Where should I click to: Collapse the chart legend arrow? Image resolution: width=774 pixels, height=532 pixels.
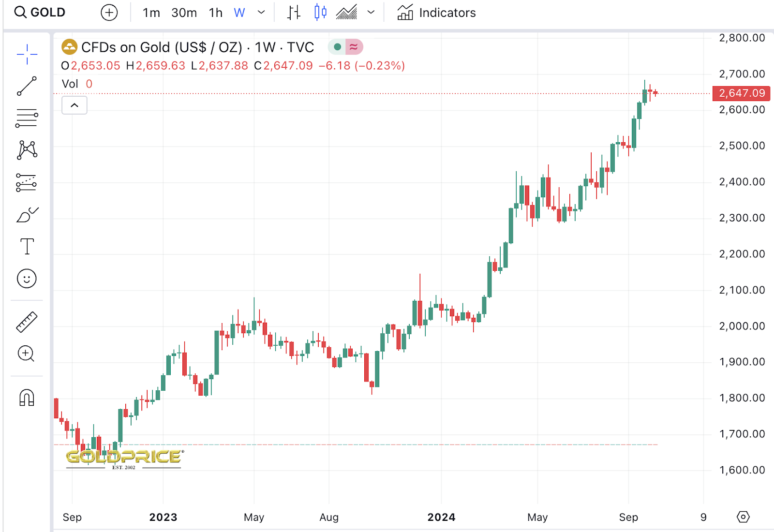click(x=74, y=105)
